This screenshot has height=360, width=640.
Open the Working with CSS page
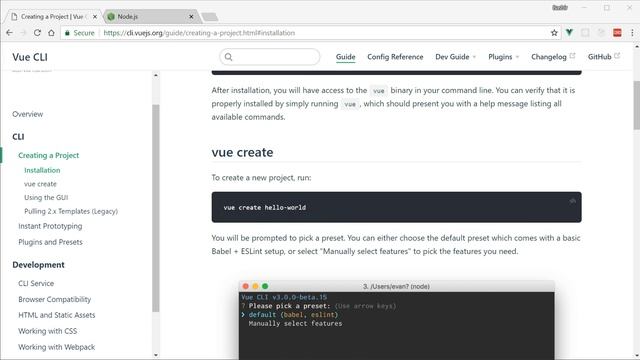pyautogui.click(x=48, y=331)
